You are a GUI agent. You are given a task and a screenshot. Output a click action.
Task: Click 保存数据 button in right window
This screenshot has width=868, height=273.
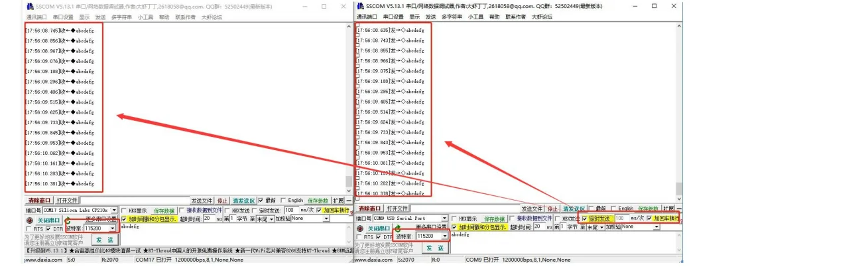[x=495, y=219]
